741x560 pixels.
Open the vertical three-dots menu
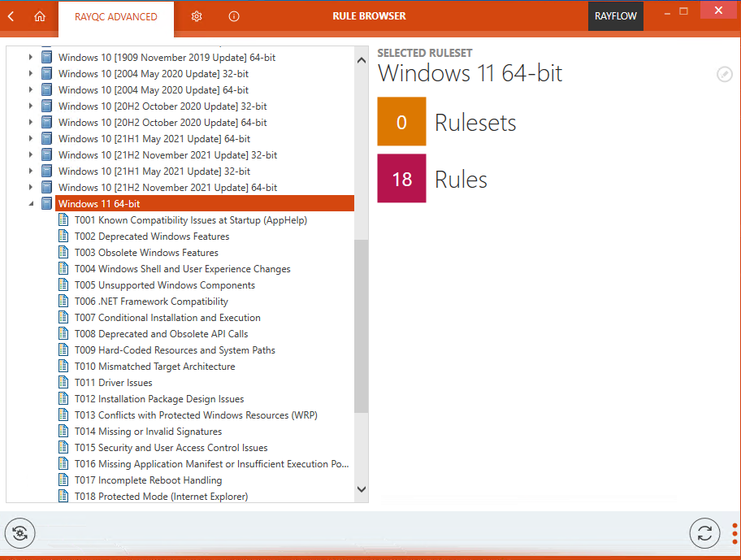pos(734,533)
